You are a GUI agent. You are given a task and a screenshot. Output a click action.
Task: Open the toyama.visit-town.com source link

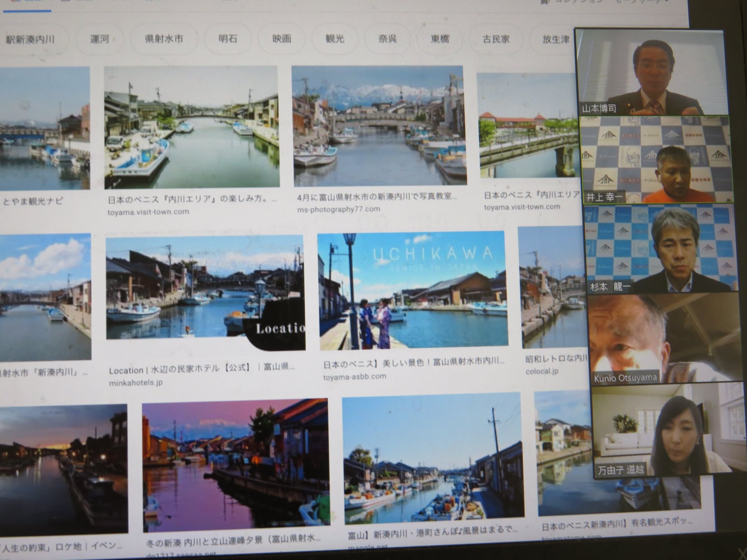click(x=148, y=212)
